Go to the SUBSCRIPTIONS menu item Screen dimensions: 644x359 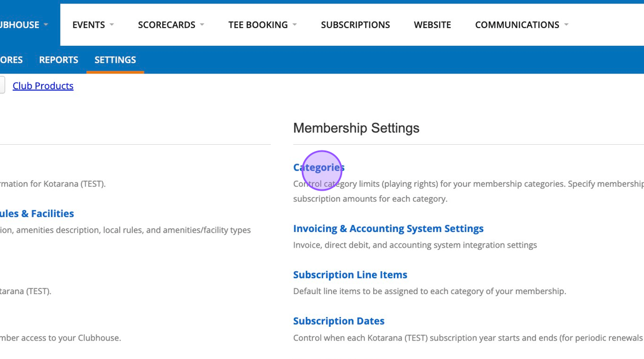coord(355,25)
